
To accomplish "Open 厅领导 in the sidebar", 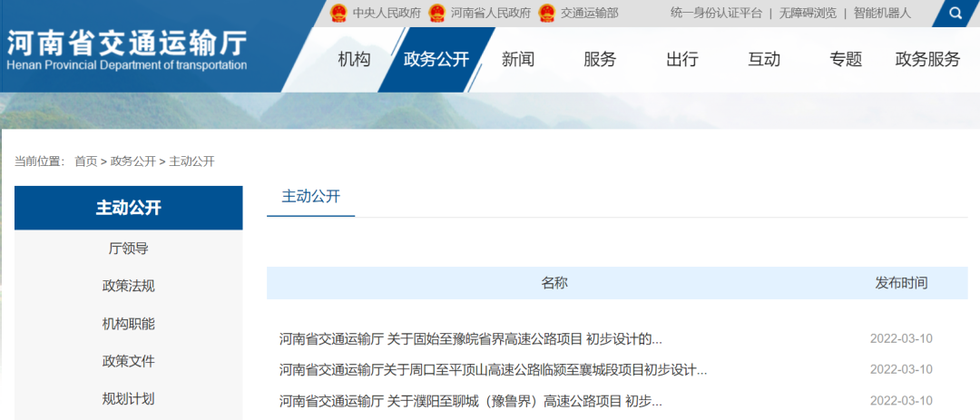I will [x=128, y=249].
